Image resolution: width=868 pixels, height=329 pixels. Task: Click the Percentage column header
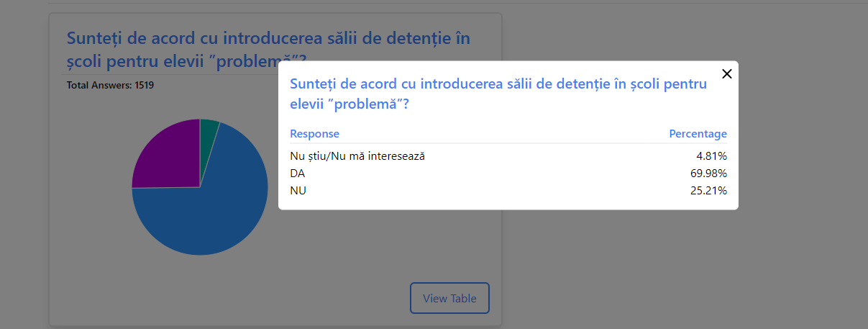tap(698, 134)
